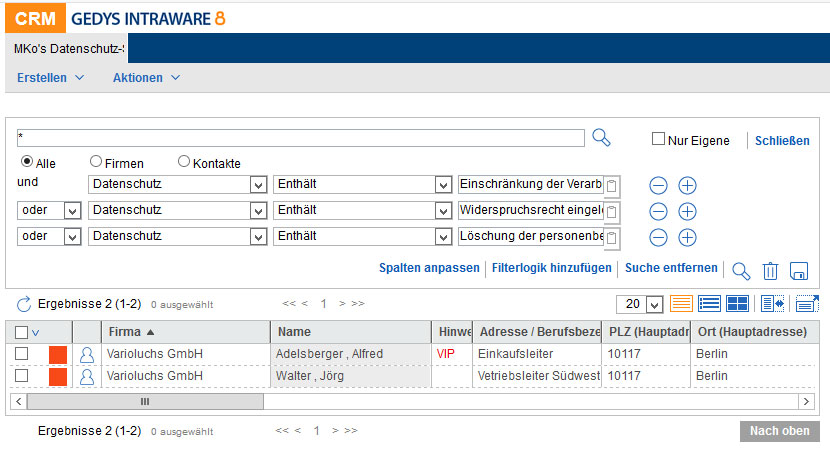The image size is (830, 456).
Task: Open the Erstellen menu
Action: coord(49,78)
